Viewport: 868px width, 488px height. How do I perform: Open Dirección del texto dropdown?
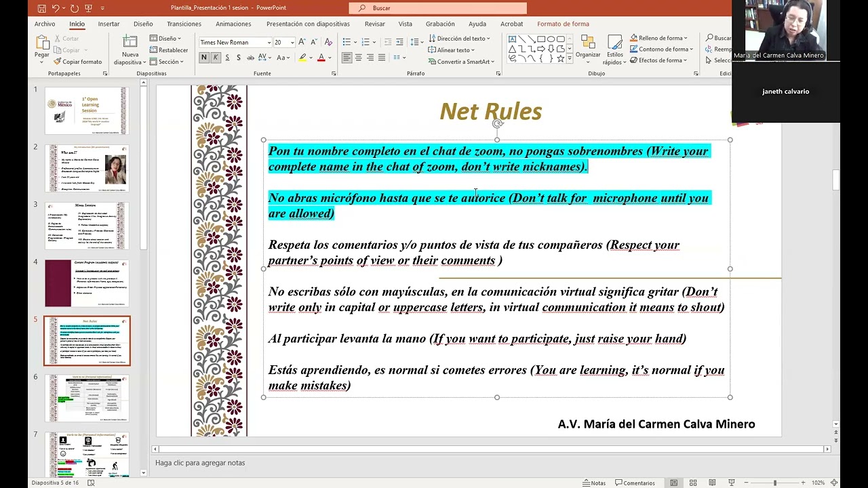(459, 39)
